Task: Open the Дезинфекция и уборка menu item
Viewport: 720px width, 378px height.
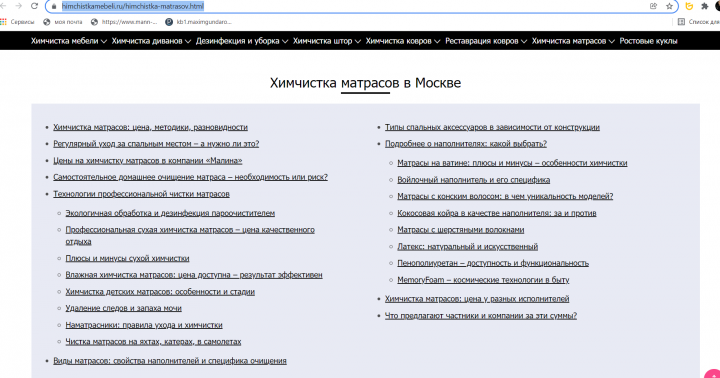Action: click(242, 41)
